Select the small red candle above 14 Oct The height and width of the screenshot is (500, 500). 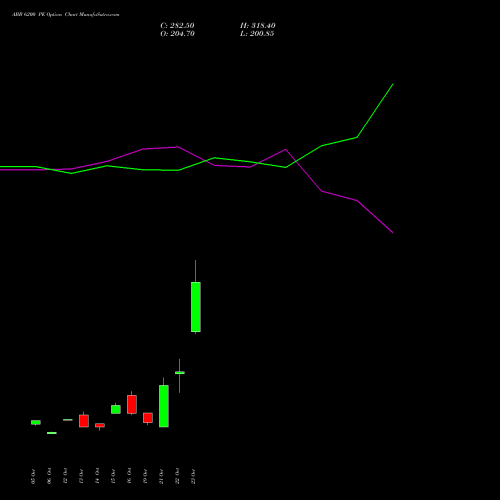pos(100,425)
